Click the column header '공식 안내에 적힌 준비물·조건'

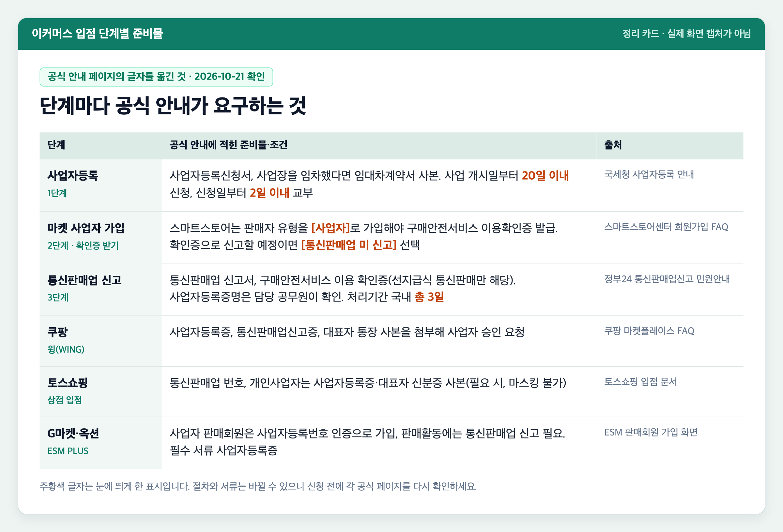228,145
